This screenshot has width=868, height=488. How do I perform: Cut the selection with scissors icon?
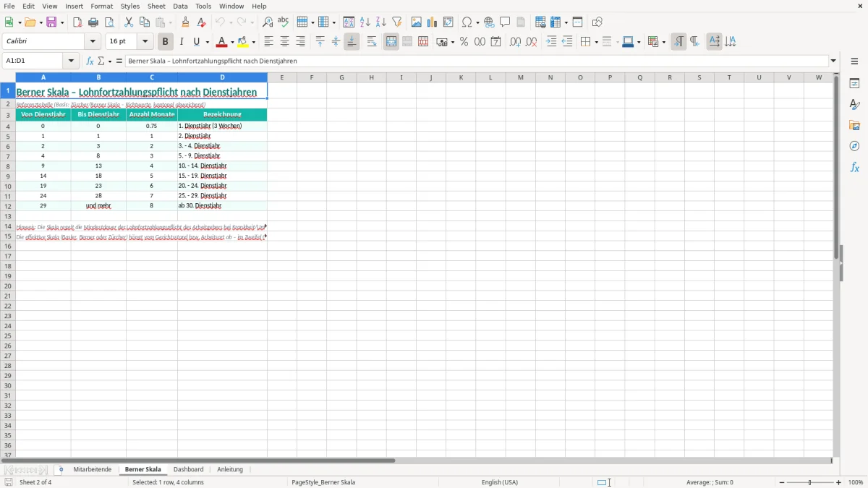pos(129,22)
